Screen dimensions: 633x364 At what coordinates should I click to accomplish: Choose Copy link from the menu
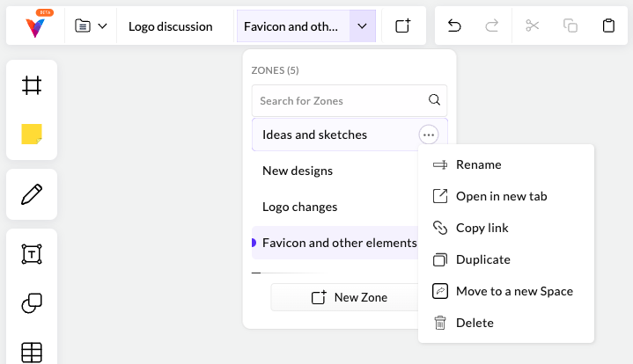(482, 228)
